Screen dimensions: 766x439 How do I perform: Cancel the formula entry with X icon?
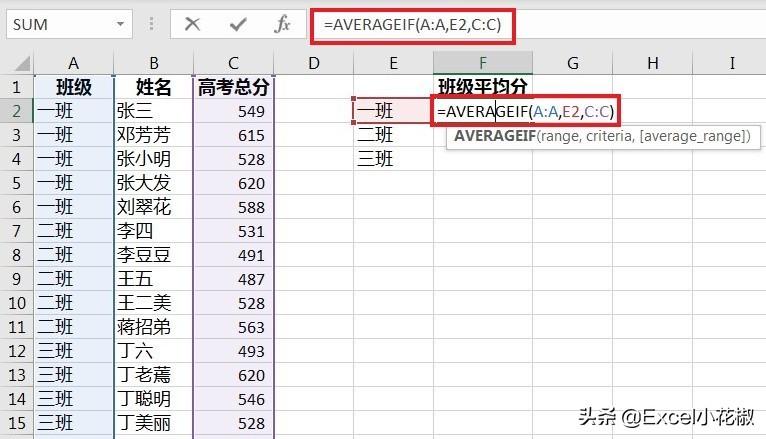(192, 23)
